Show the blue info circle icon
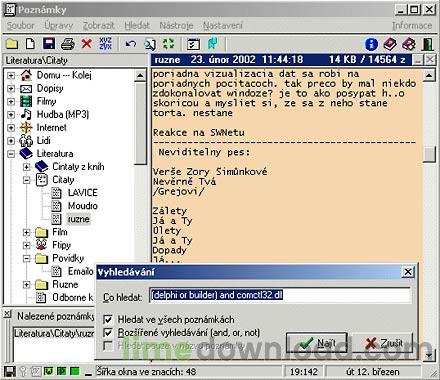The width and height of the screenshot is (440, 380). [x=371, y=44]
